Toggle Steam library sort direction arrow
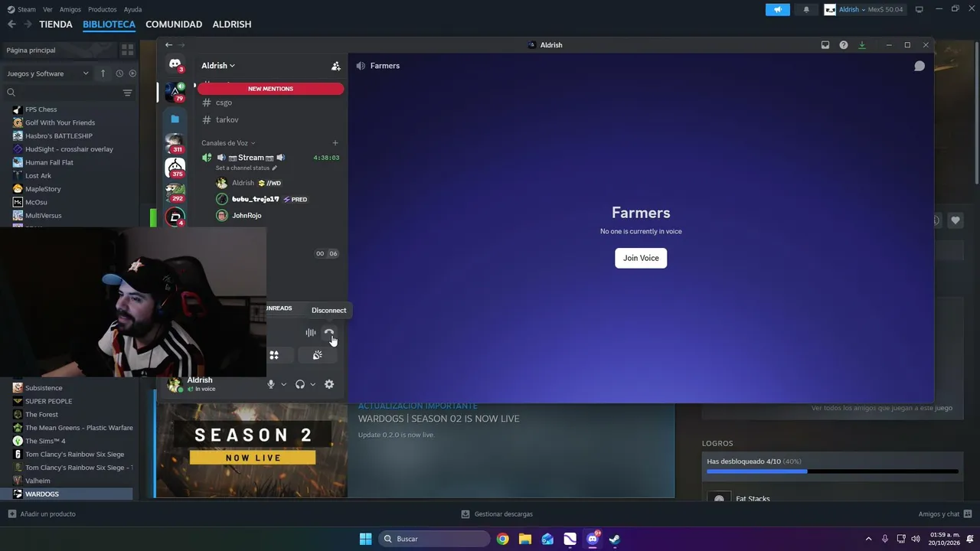The width and height of the screenshot is (980, 551). tap(103, 73)
